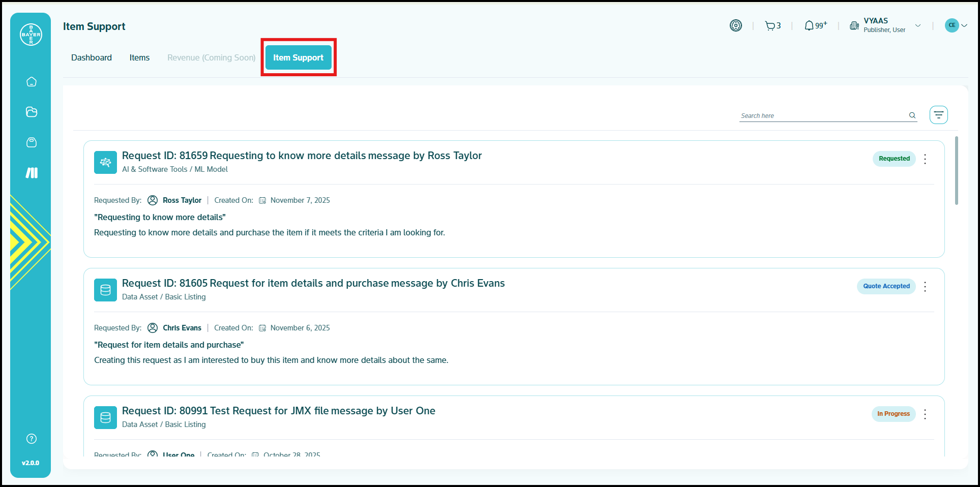Image resolution: width=980 pixels, height=487 pixels.
Task: Click the Quote Accepted status badge
Action: (886, 286)
